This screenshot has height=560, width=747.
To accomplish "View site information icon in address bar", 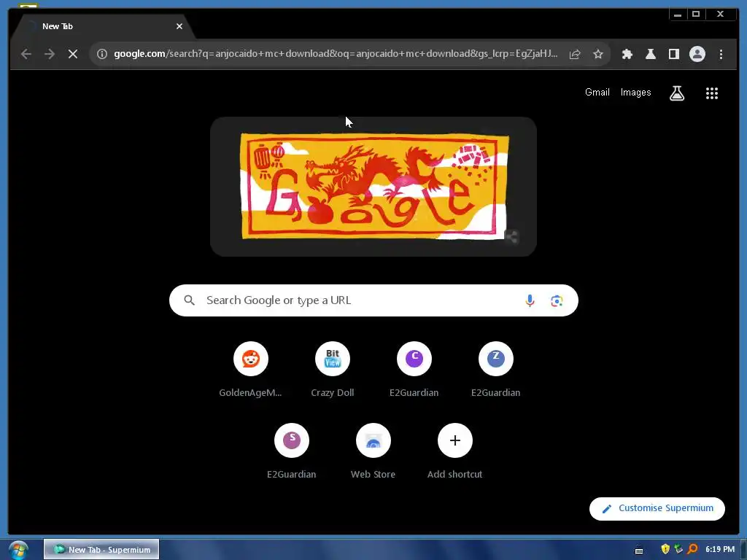I will [x=102, y=54].
